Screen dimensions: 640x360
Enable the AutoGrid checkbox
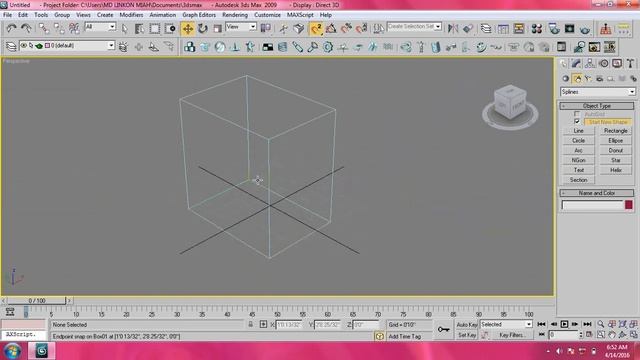point(577,114)
